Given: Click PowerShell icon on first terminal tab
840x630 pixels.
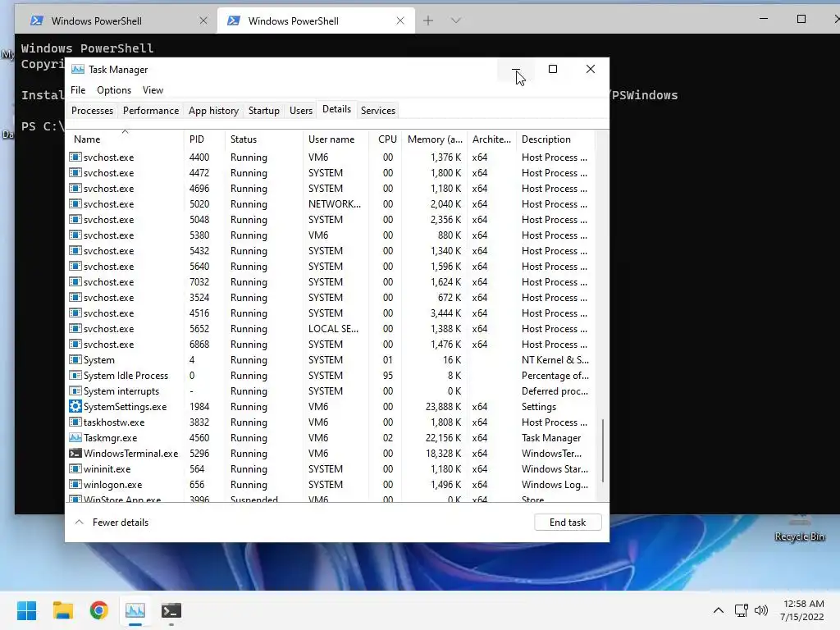Looking at the screenshot, I should (36, 21).
